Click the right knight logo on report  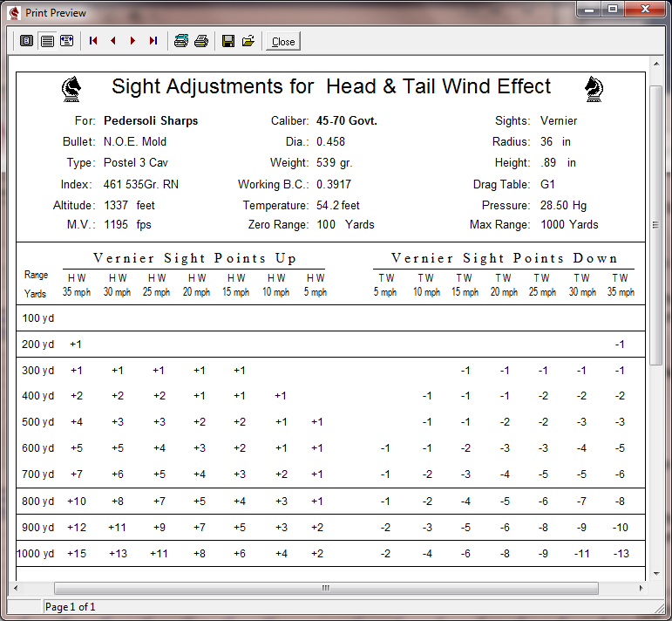coord(594,89)
